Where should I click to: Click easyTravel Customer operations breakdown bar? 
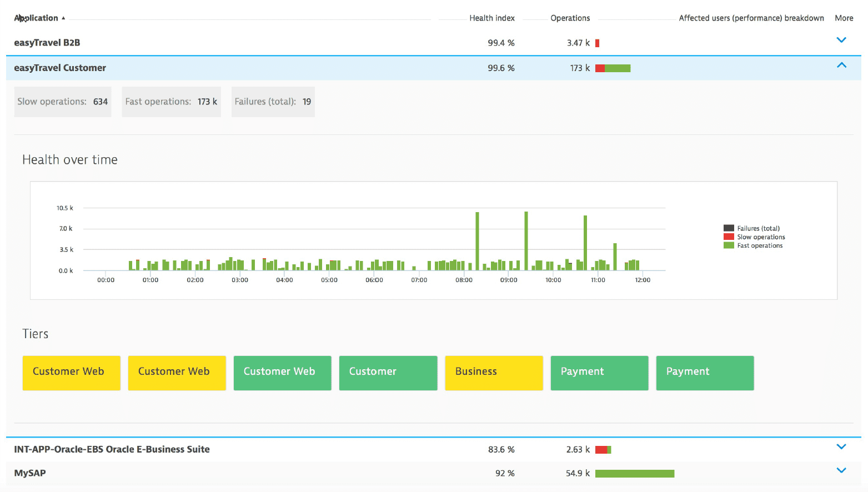pyautogui.click(x=613, y=68)
